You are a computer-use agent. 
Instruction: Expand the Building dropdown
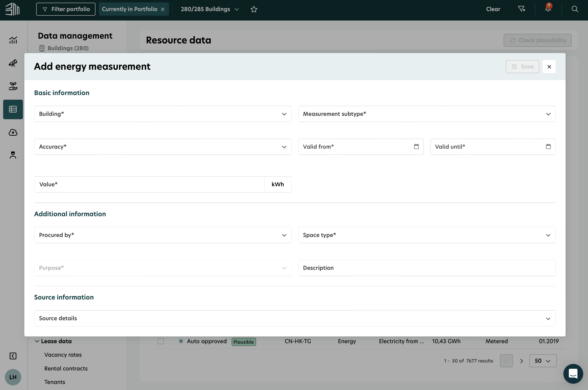163,114
